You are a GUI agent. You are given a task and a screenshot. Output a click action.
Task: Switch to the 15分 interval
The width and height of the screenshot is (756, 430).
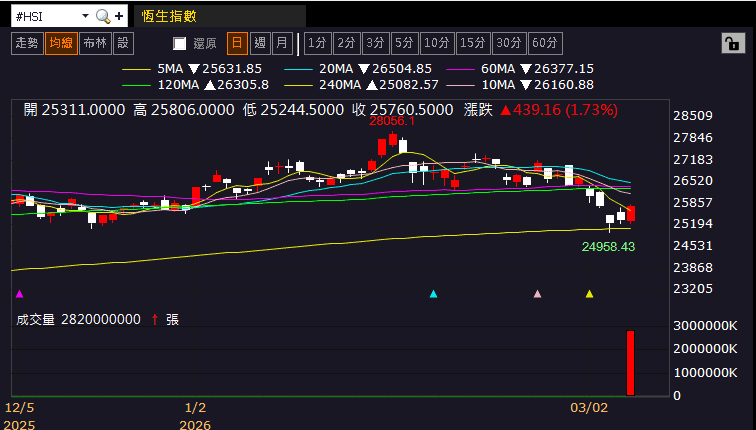pos(473,43)
